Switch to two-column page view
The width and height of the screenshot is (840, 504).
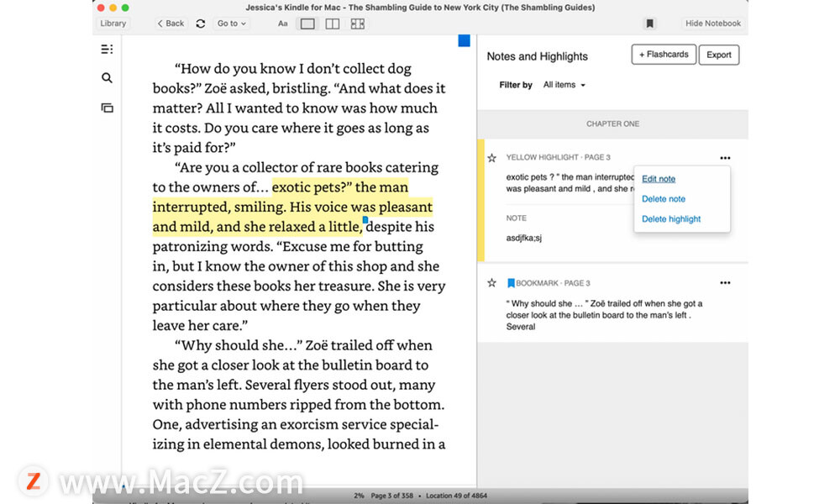pos(332,24)
